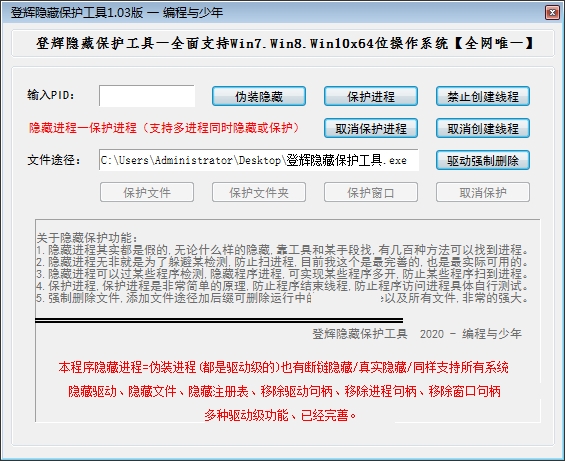Image resolution: width=565 pixels, height=461 pixels.
Task: Click the 保护文件夹 button
Action: (259, 192)
